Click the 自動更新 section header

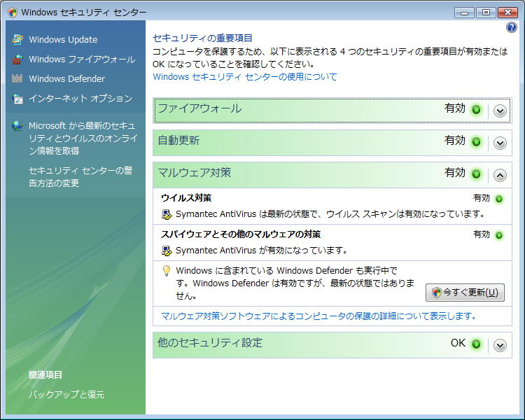332,143
